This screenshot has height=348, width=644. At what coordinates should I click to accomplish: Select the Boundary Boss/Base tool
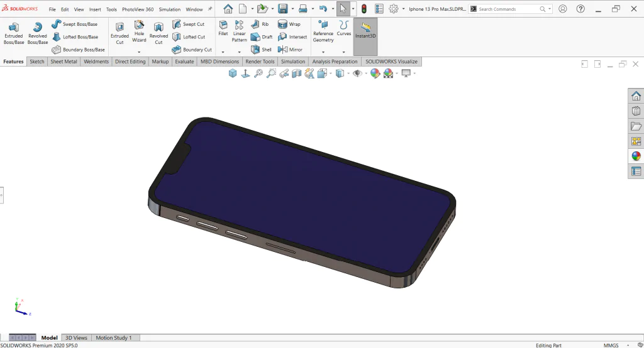(78, 50)
